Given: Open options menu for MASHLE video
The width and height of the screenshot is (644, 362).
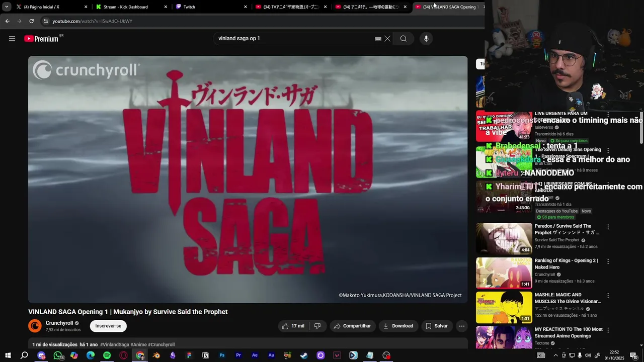Looking at the screenshot, I should point(608,296).
